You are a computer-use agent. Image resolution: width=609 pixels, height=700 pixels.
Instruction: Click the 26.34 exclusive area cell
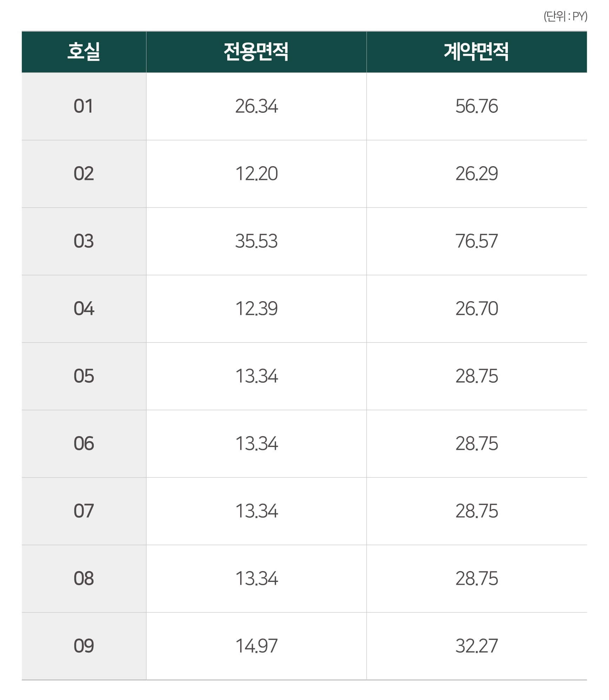pos(256,106)
